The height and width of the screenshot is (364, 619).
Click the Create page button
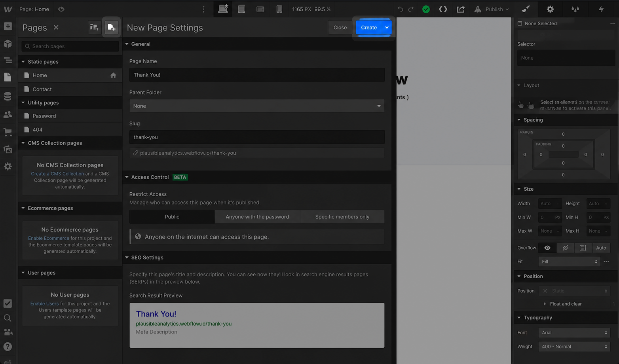pos(369,27)
